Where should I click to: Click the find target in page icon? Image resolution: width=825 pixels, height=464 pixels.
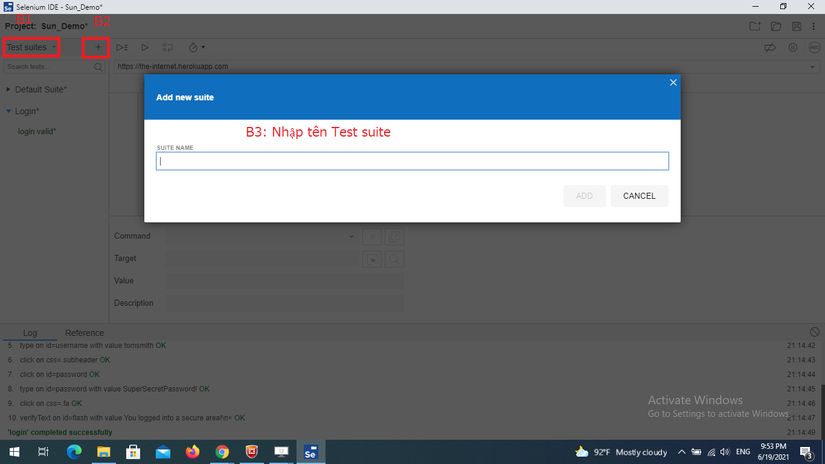point(394,259)
